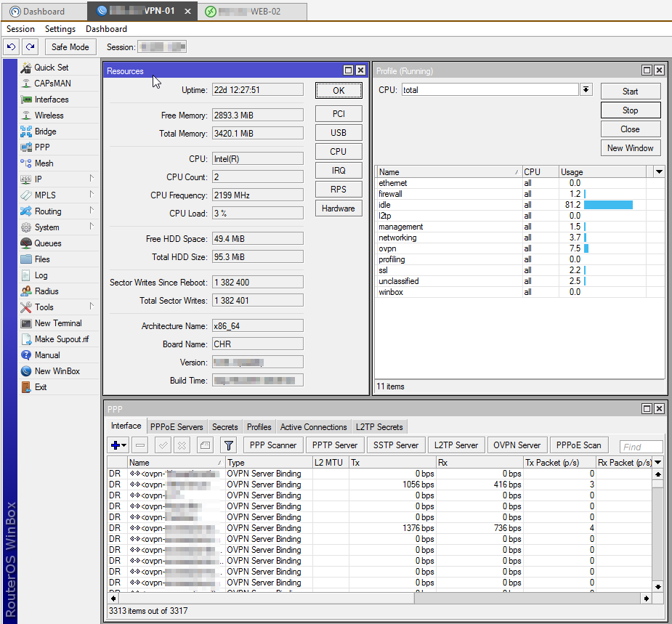Open the Session menu
The image size is (672, 624).
click(20, 29)
